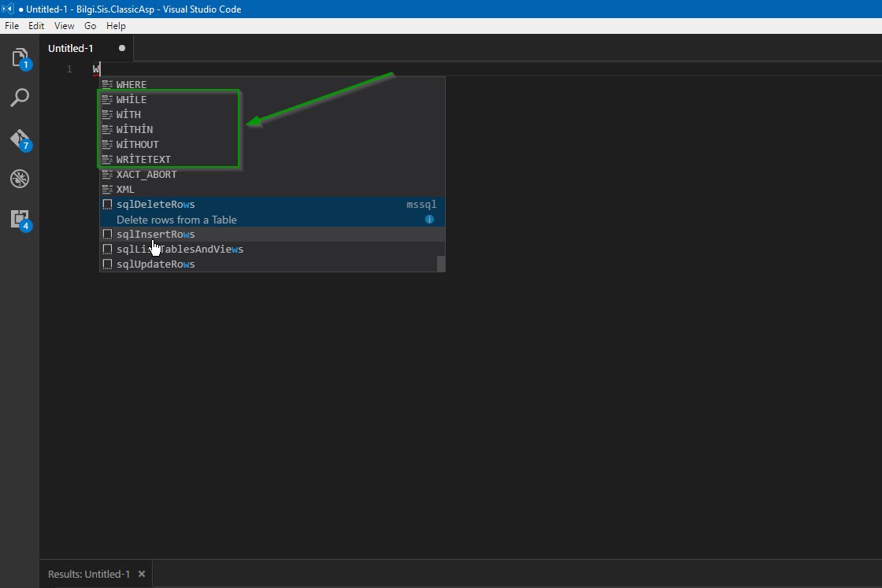Click the suggestion list scrollbar
This screenshot has width=882, height=588.
[441, 260]
